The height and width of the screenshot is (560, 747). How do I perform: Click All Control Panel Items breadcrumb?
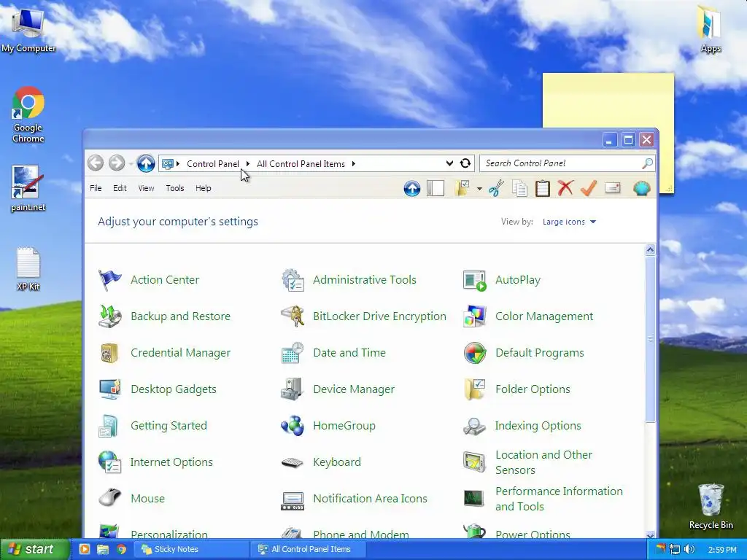301,164
